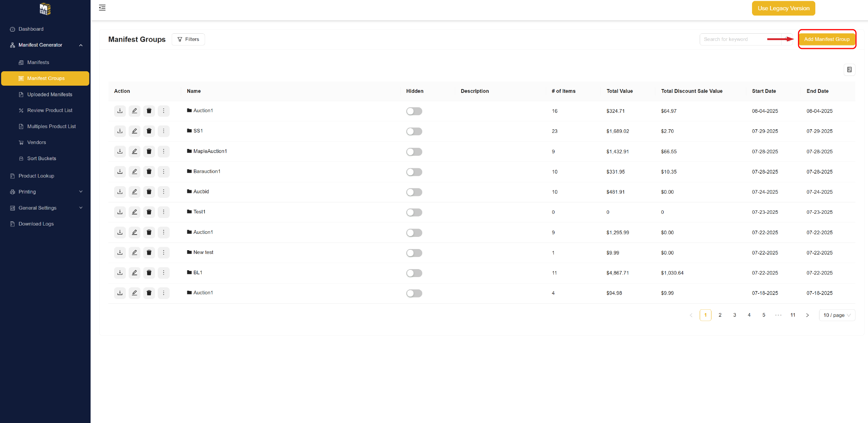Click the Add Manifest Group button

coord(827,39)
